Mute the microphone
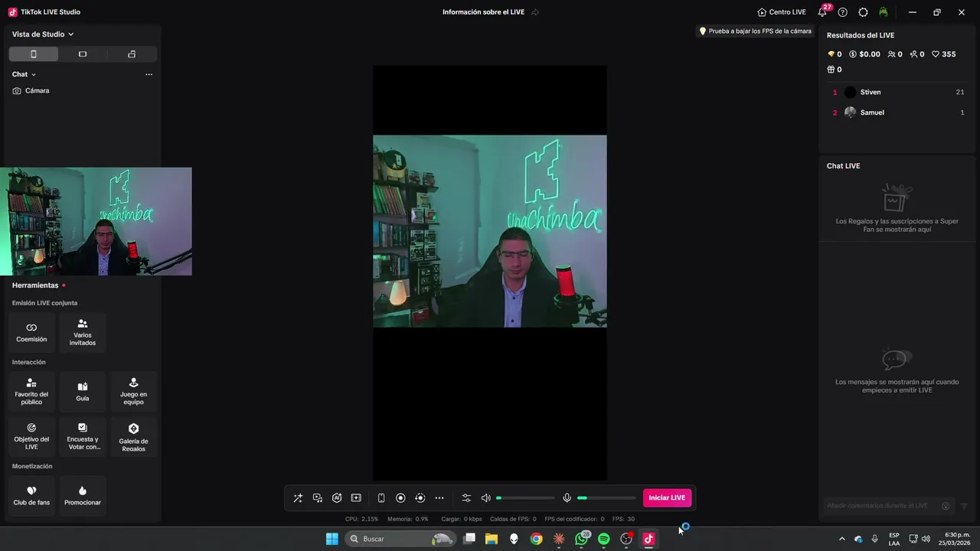980x551 pixels. 567,498
